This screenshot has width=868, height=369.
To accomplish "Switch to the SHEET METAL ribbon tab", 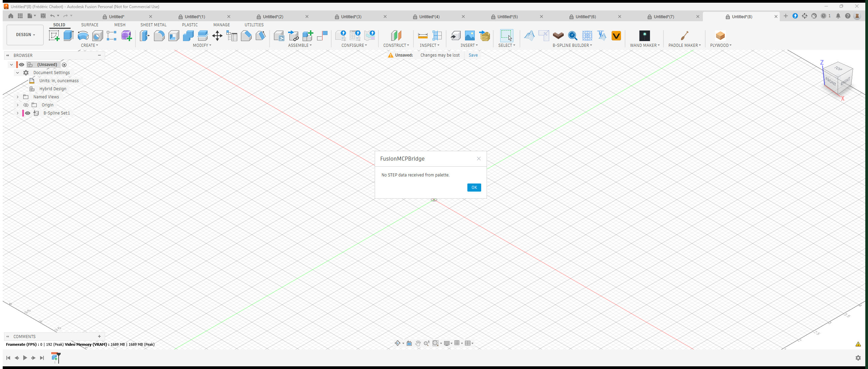I will tap(153, 25).
